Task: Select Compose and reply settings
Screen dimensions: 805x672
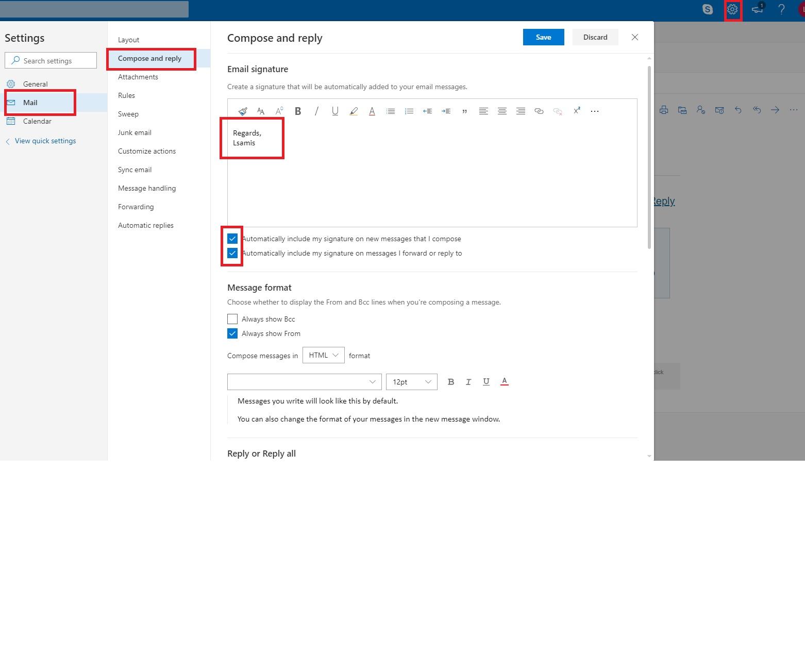Action: click(150, 58)
